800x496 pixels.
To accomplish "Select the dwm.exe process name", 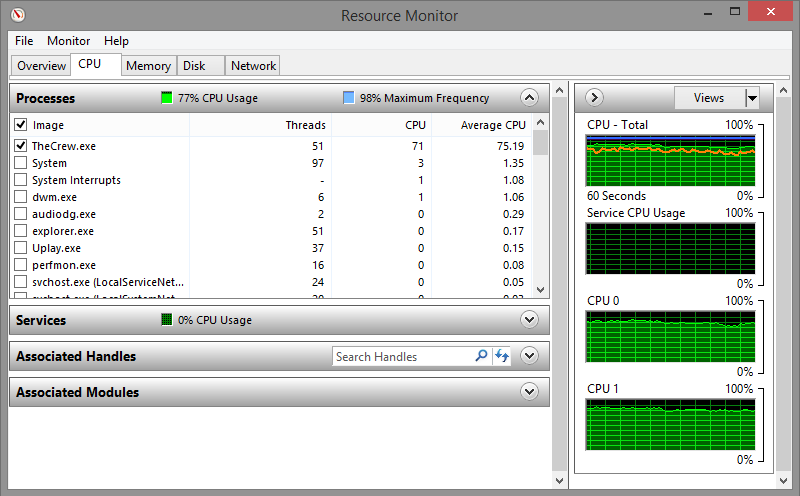I will point(54,197).
